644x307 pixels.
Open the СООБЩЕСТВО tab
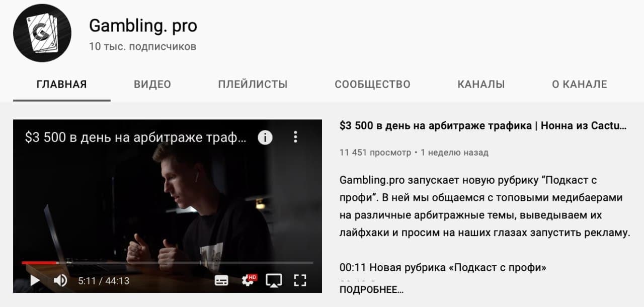pyautogui.click(x=372, y=85)
